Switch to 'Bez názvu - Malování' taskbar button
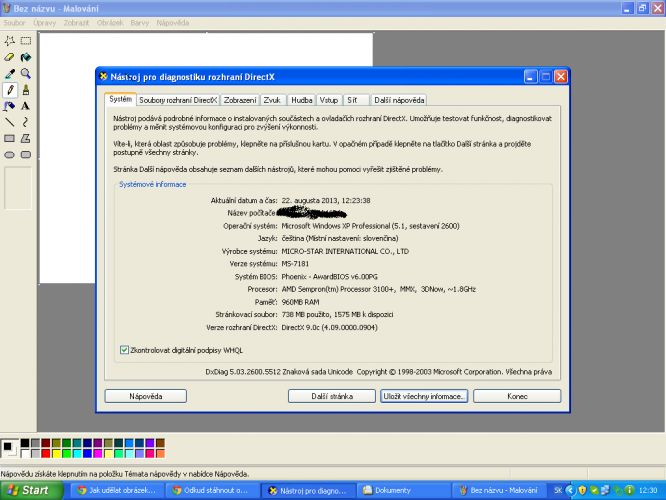This screenshot has height=500, width=666. (x=500, y=490)
